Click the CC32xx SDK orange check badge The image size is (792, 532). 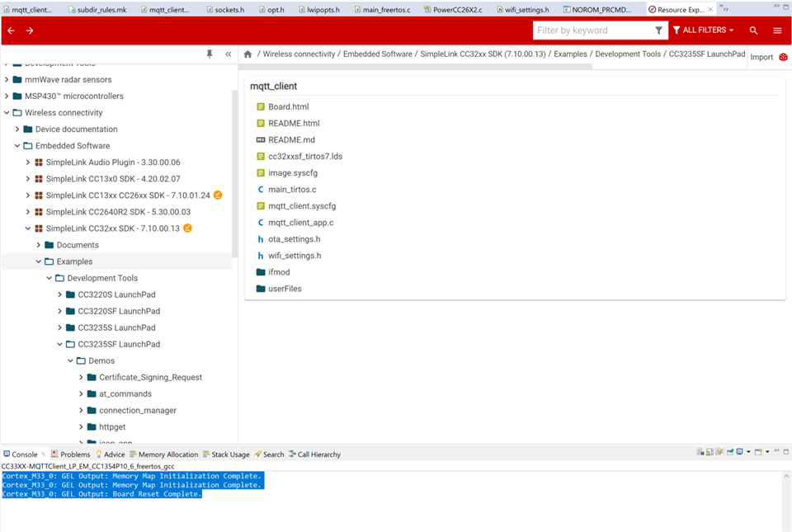pos(187,228)
